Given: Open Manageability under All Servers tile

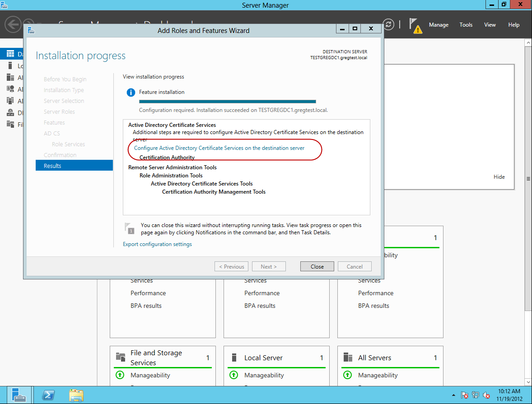Looking at the screenshot, I should (x=378, y=375).
